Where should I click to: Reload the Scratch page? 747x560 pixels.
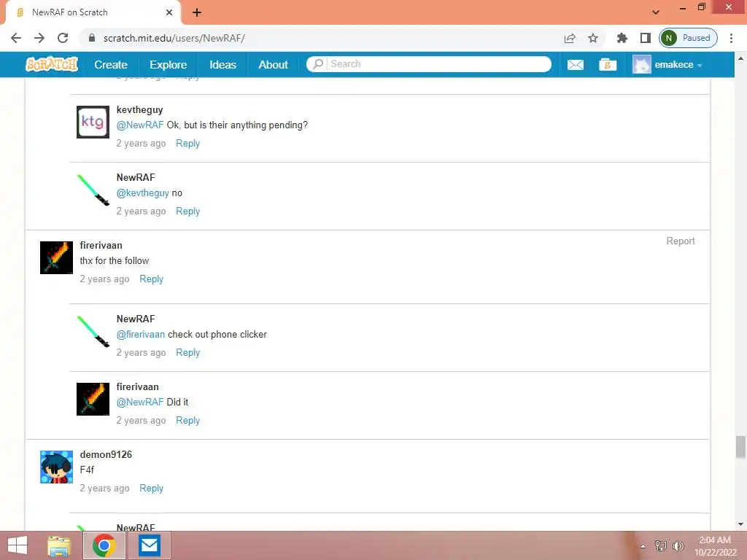click(x=63, y=38)
